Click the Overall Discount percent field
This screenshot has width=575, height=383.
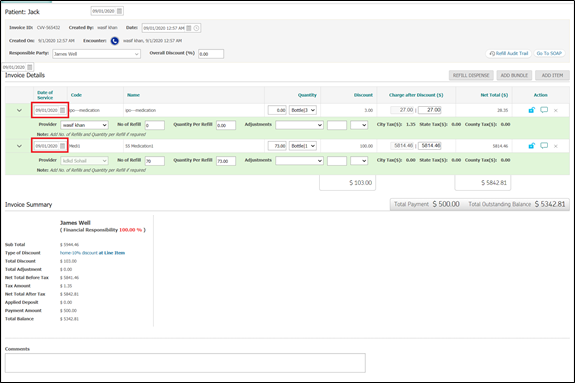click(211, 54)
